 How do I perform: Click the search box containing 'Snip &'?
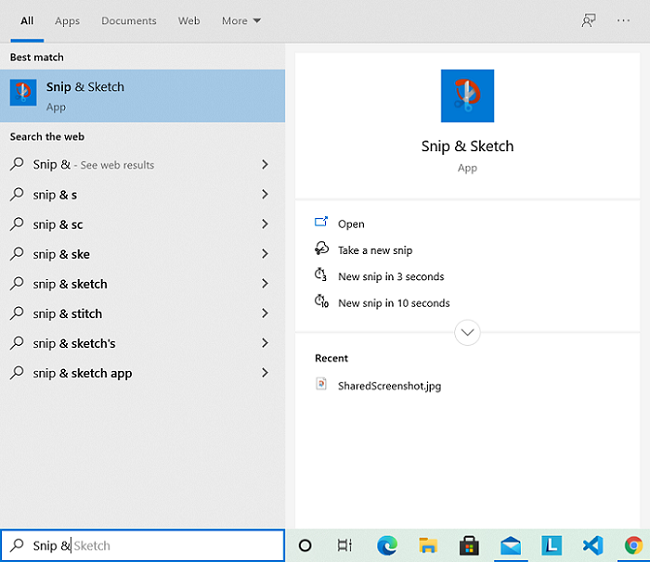click(x=150, y=545)
